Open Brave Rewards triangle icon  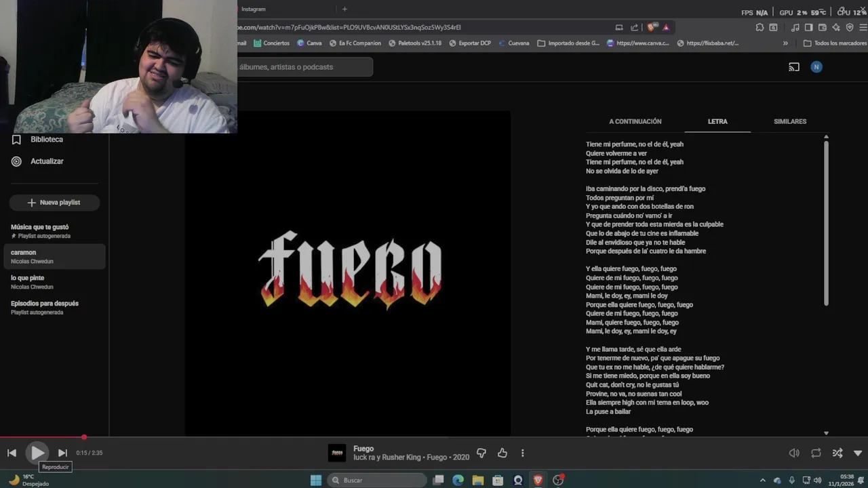click(666, 27)
